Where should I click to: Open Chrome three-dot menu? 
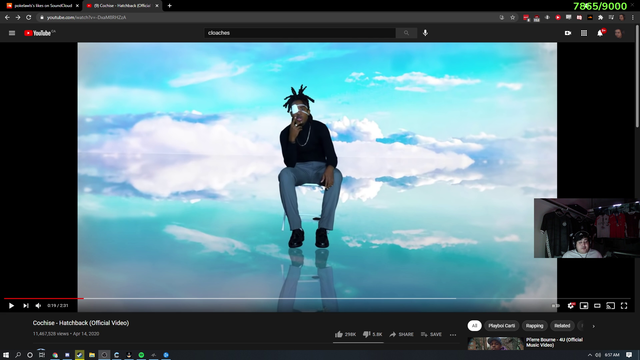coord(633,18)
